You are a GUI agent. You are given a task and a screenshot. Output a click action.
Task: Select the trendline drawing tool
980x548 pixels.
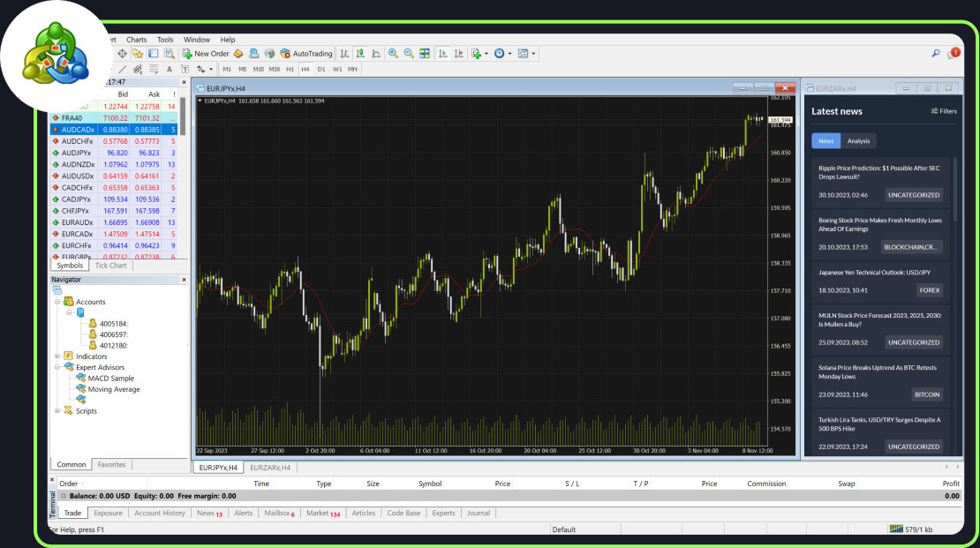124,68
